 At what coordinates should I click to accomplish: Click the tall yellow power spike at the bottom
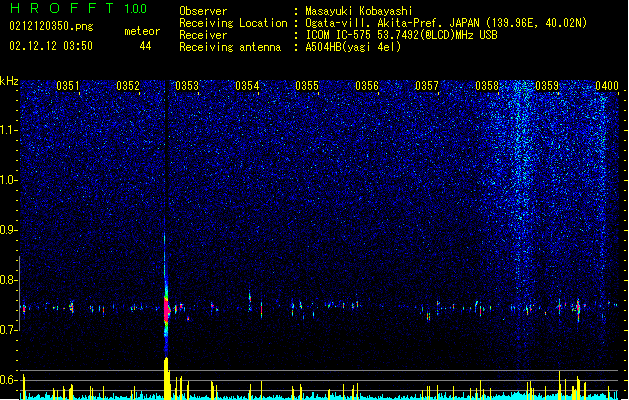[x=166, y=378]
